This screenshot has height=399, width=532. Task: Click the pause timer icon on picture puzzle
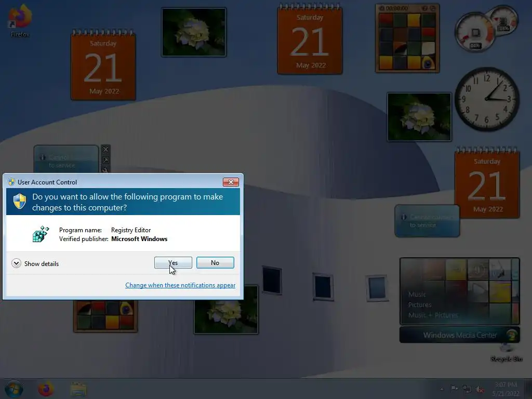382,8
